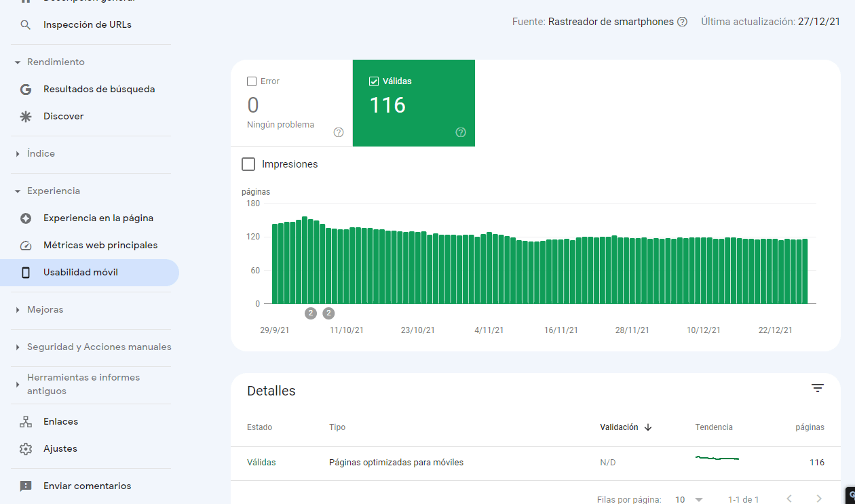This screenshot has height=504, width=855.
Task: Open the Mejoras section
Action: (45, 309)
